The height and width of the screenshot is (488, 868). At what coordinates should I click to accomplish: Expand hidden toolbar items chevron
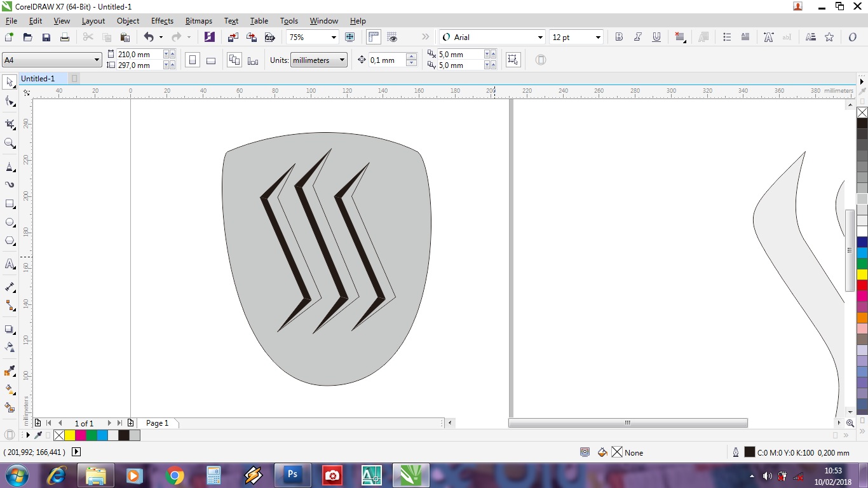pos(425,37)
